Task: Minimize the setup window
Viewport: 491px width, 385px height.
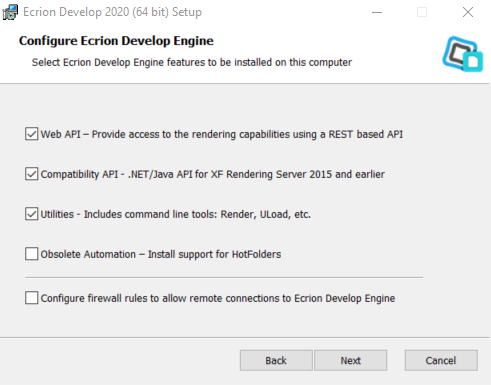Action: pos(377,12)
